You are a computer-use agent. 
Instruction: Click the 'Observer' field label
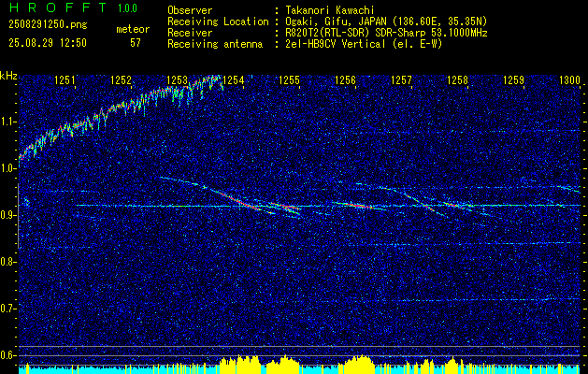coord(190,10)
